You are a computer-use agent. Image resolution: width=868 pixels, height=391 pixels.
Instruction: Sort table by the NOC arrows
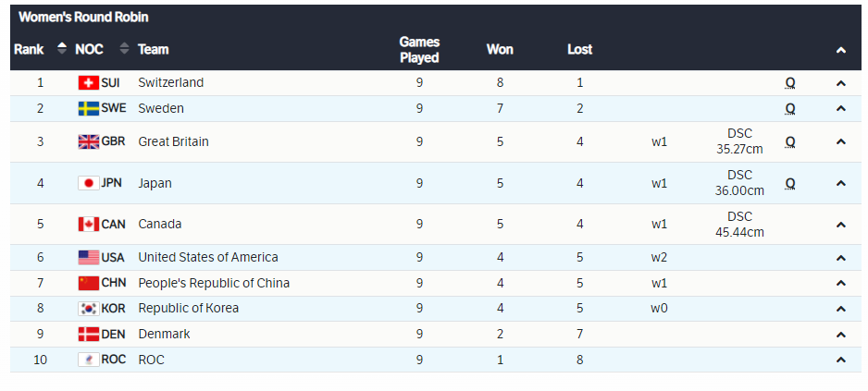(x=124, y=49)
